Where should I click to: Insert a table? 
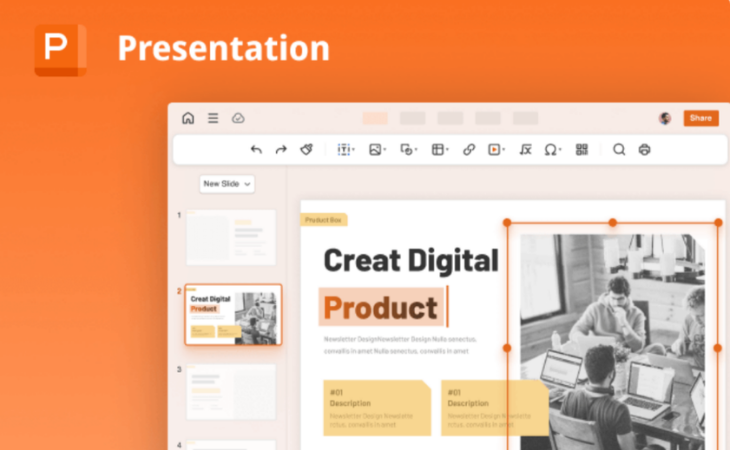click(438, 149)
